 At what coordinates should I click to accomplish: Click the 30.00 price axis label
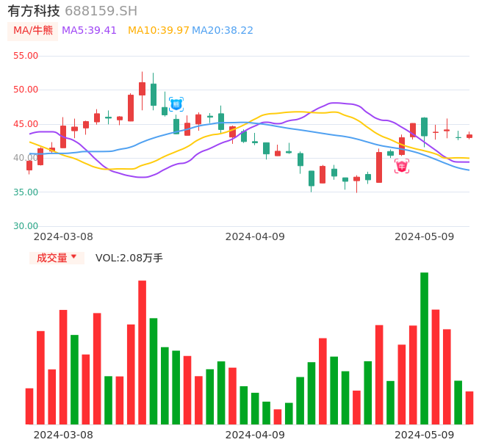pos(26,226)
